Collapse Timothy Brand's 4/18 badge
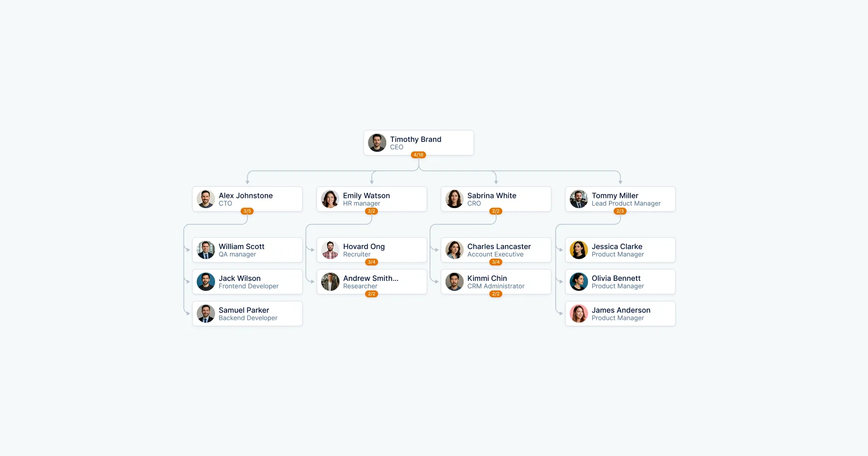Viewport: 868px width, 456px height. tap(419, 155)
